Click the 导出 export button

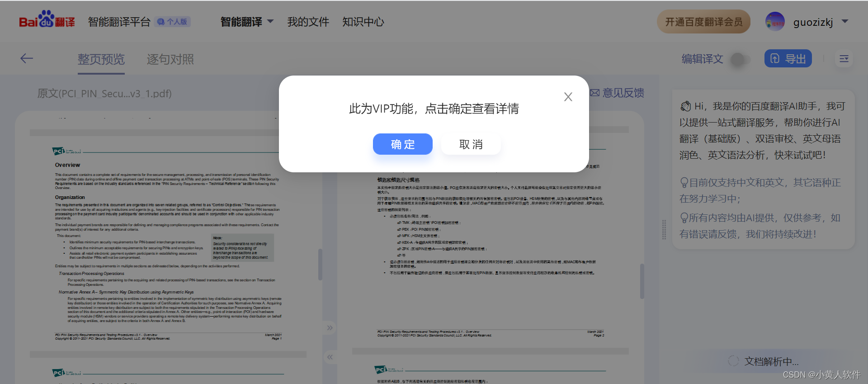point(788,59)
